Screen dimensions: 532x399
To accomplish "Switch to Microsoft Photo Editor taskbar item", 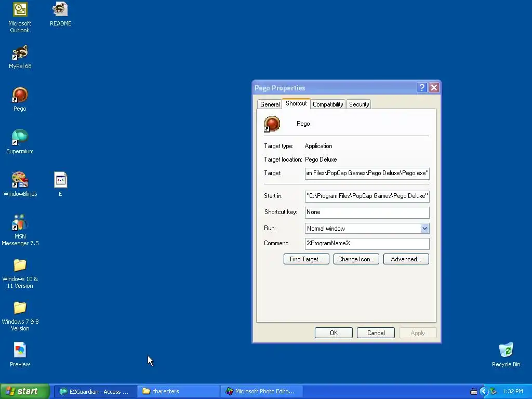I will tap(262, 392).
